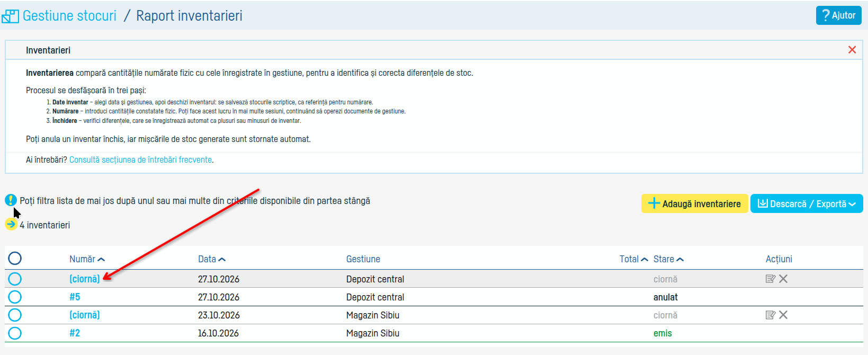Edit the Depozit central draft inventory
This screenshot has height=355, width=868.
click(771, 279)
